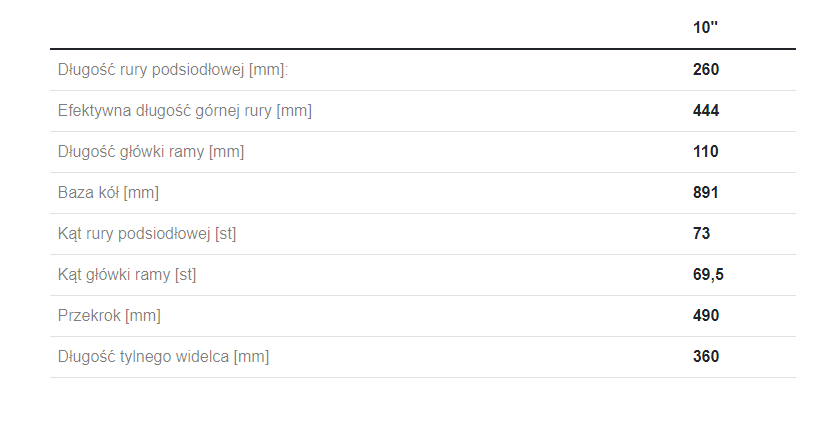Select the 'Długość główki ramy [mm]' label
The image size is (816, 437).
click(x=151, y=152)
